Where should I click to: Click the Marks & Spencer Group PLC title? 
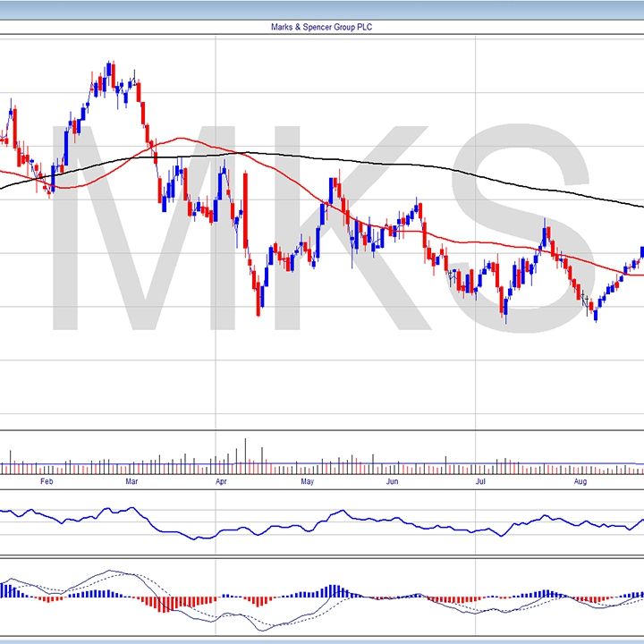[x=321, y=27]
